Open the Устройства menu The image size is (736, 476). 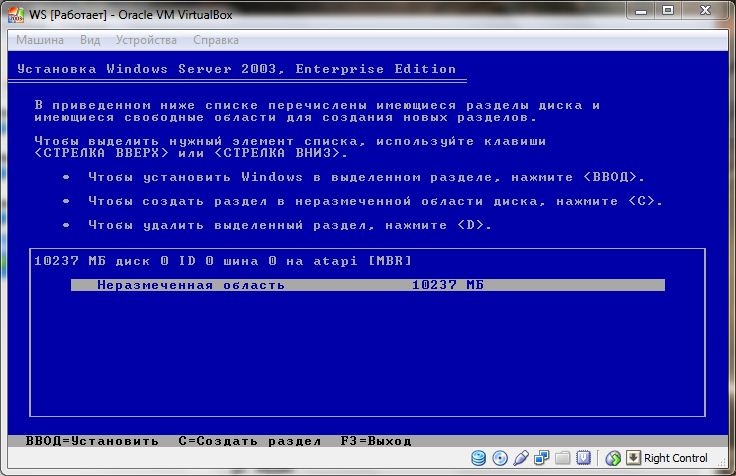pos(146,40)
